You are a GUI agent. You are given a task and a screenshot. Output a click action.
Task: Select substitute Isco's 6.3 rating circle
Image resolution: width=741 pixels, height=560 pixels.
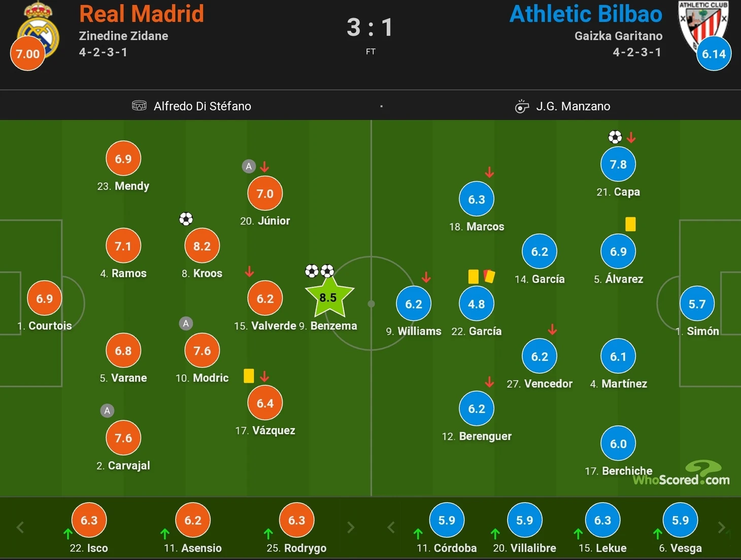click(89, 520)
